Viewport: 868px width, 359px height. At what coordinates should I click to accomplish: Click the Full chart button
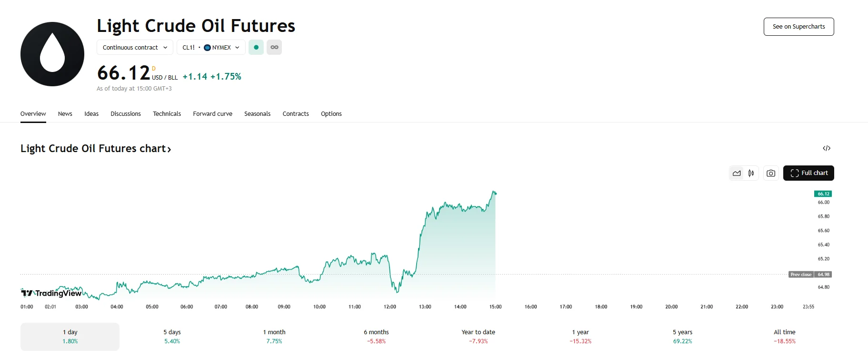pos(808,173)
